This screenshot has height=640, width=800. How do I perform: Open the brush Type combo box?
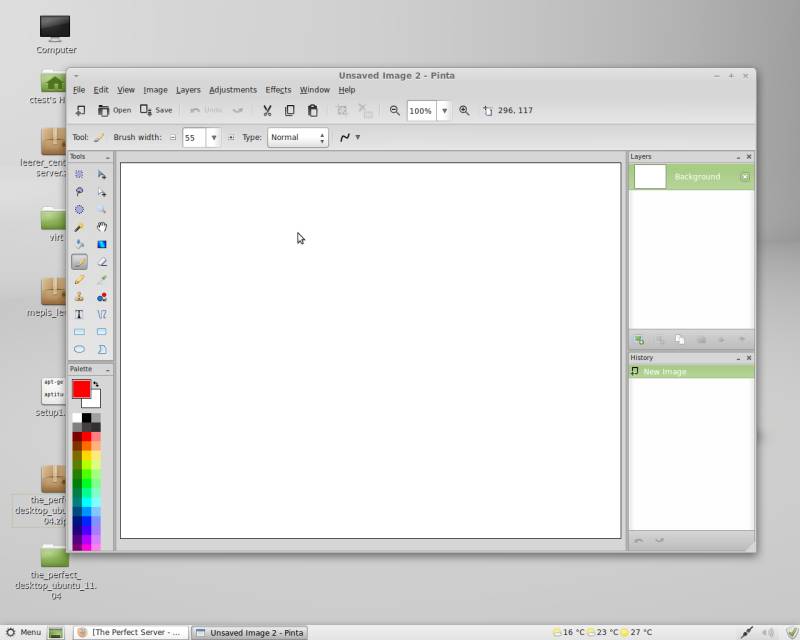298,138
